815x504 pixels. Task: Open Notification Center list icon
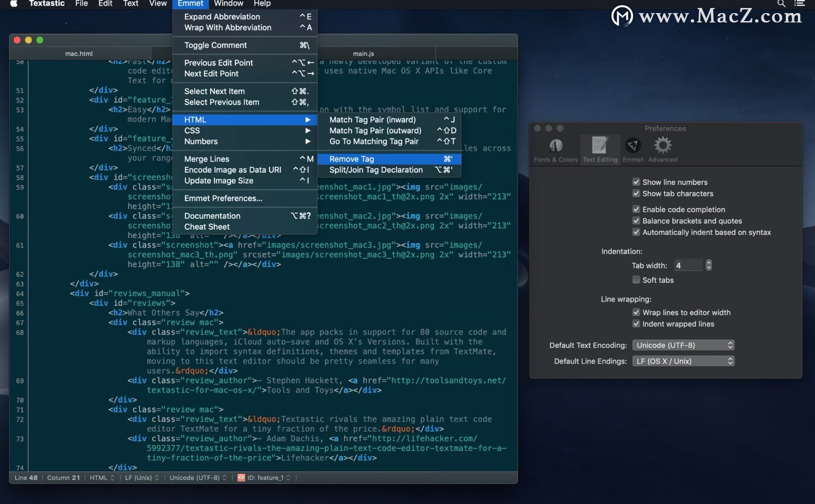pos(800,3)
